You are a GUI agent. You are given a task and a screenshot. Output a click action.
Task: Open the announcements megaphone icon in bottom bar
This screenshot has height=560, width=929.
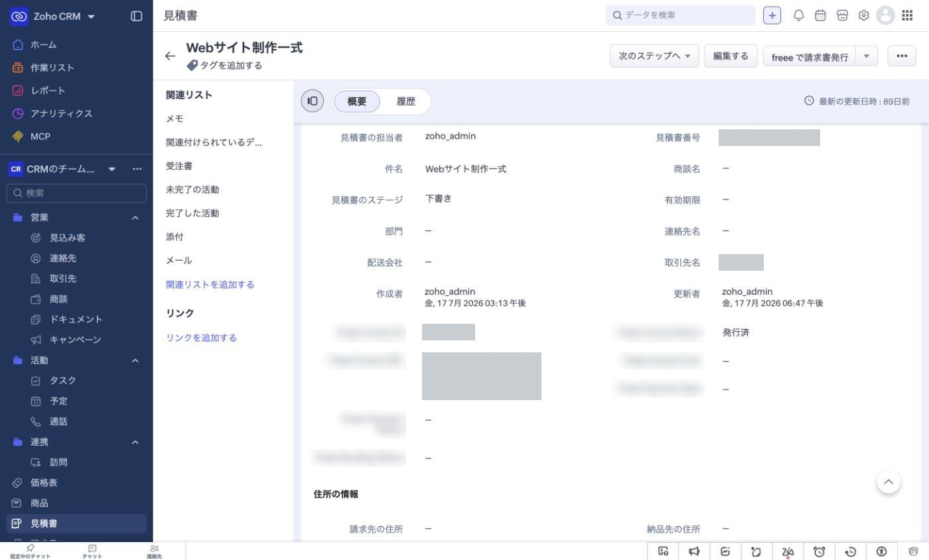pyautogui.click(x=694, y=551)
